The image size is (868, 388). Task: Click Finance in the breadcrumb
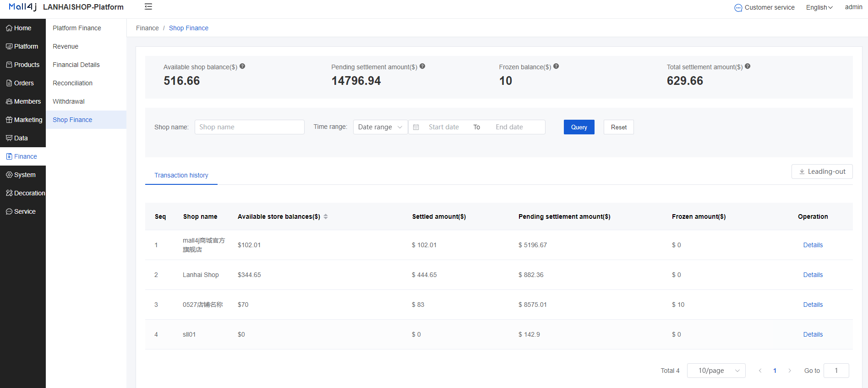click(147, 28)
